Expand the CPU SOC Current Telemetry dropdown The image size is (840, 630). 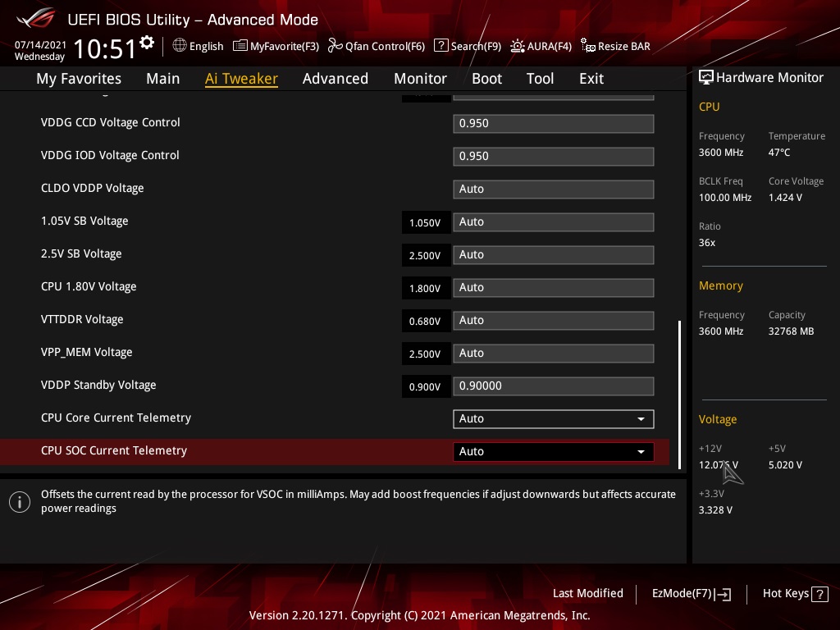[x=554, y=452]
